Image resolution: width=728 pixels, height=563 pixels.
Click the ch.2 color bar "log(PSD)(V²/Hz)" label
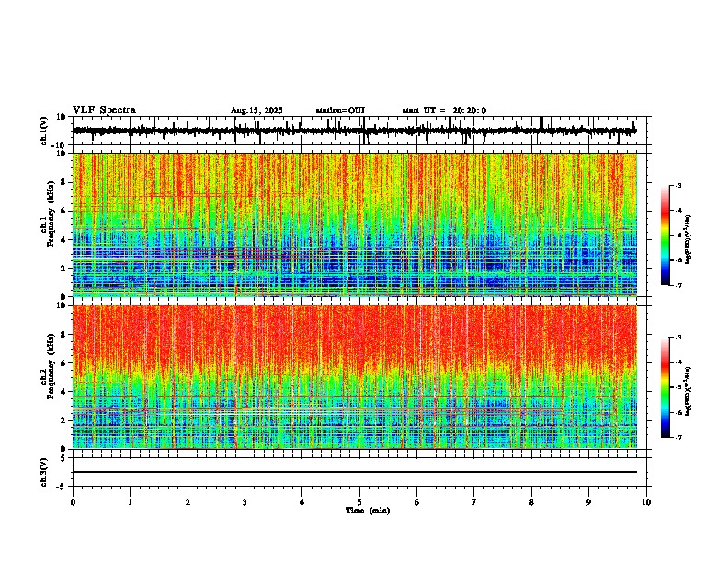click(x=688, y=391)
